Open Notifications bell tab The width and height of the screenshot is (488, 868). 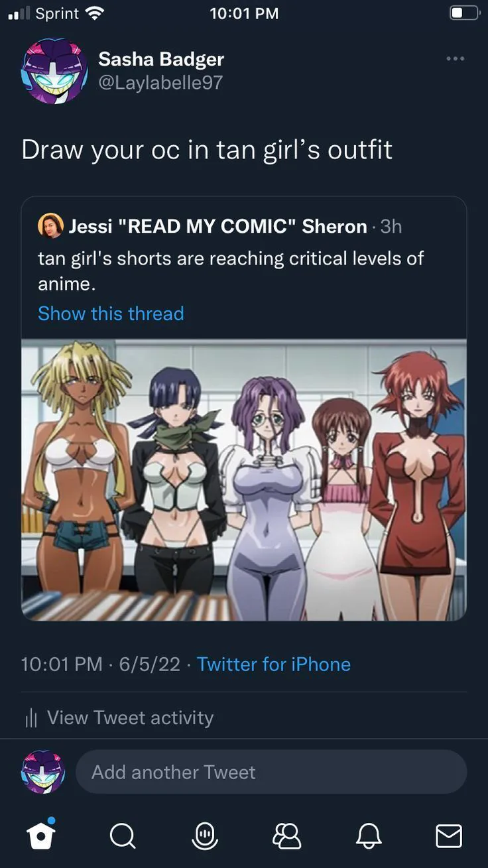coord(369,836)
